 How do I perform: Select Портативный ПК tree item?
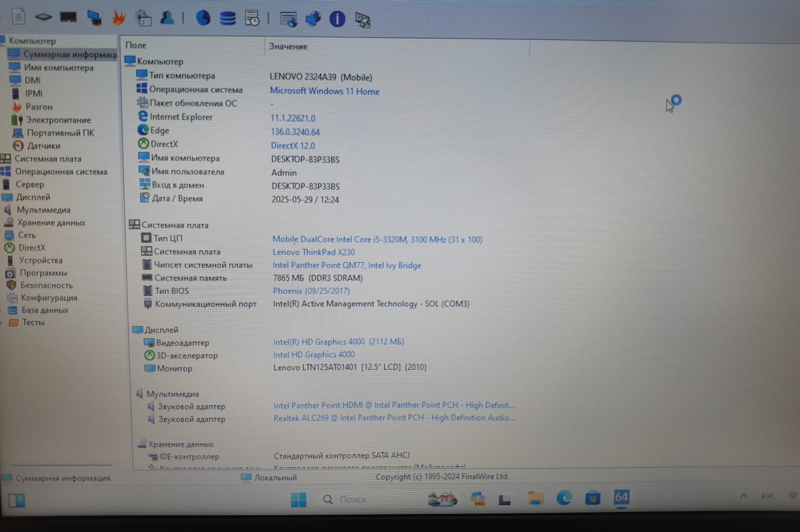pyautogui.click(x=60, y=133)
